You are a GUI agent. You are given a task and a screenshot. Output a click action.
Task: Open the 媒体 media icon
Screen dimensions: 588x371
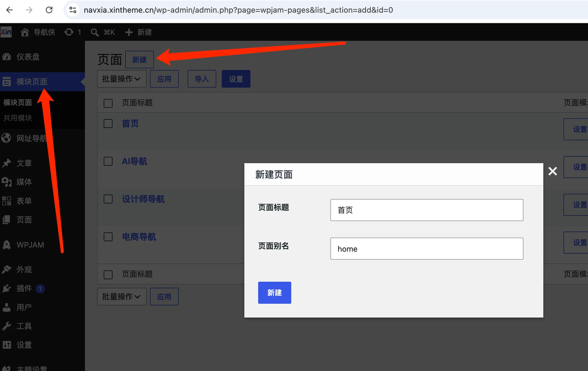7,182
